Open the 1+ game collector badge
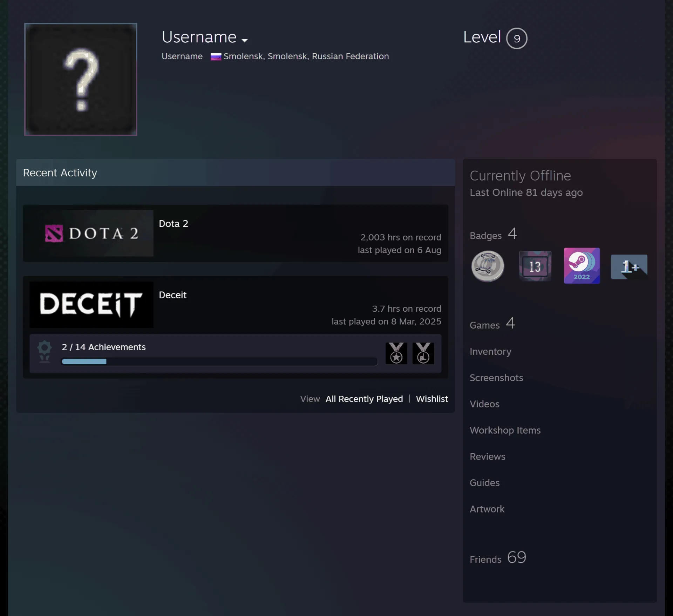The width and height of the screenshot is (673, 616). tap(629, 266)
